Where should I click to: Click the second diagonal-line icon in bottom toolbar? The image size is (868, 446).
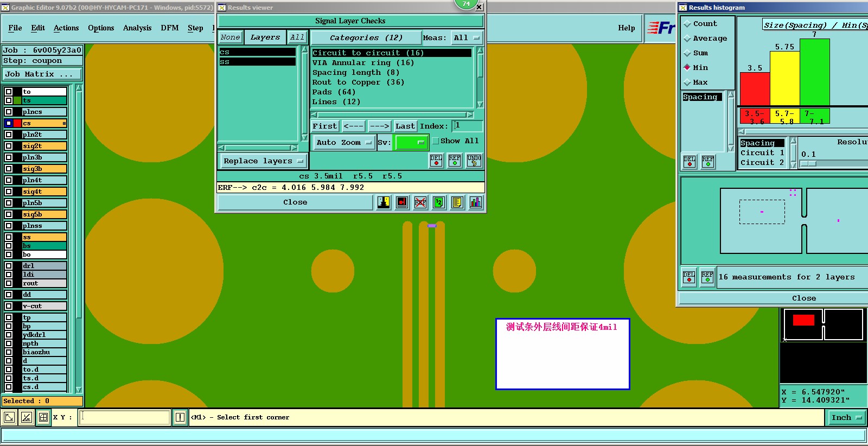26,417
